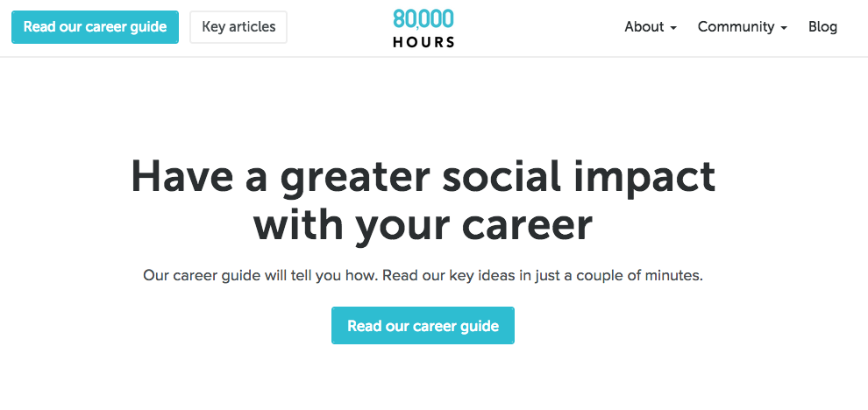Viewport: 868px width, 410px height.
Task: Click the "with your career" headline line
Action: pos(423,224)
